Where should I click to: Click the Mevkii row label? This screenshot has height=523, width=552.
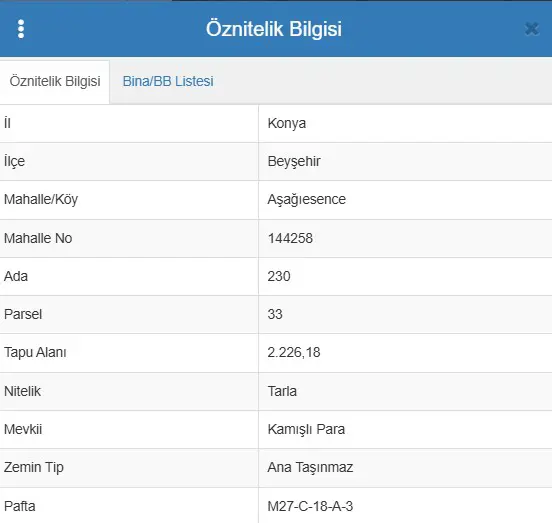click(x=23, y=429)
